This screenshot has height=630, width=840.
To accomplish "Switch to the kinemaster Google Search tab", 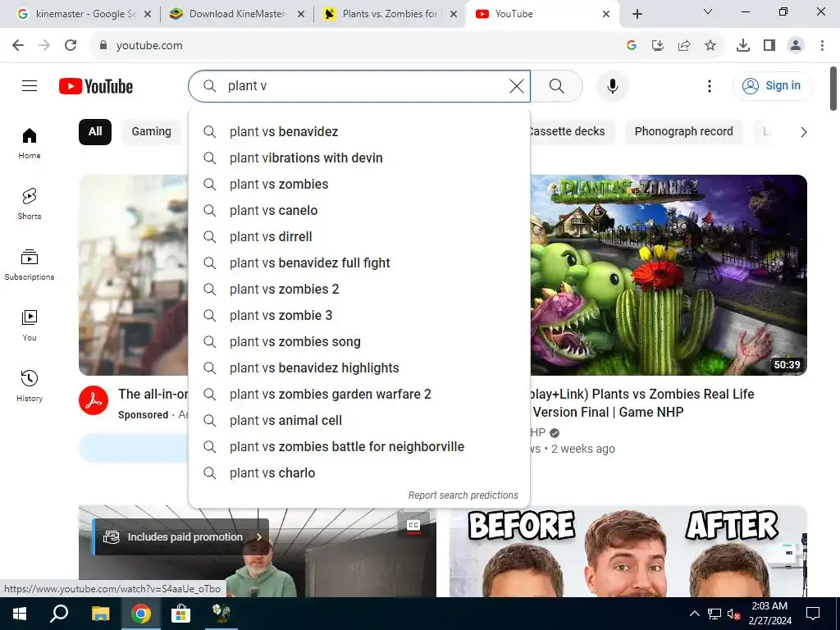I will point(84,14).
